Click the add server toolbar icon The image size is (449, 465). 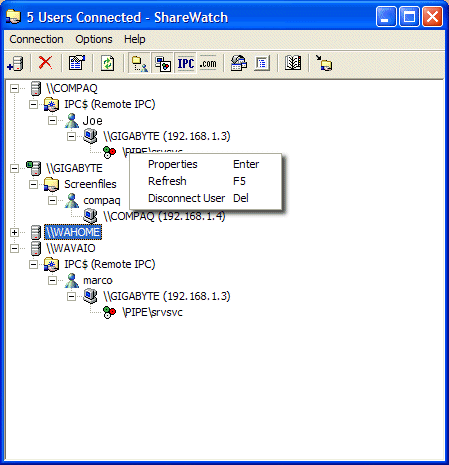tap(15, 63)
